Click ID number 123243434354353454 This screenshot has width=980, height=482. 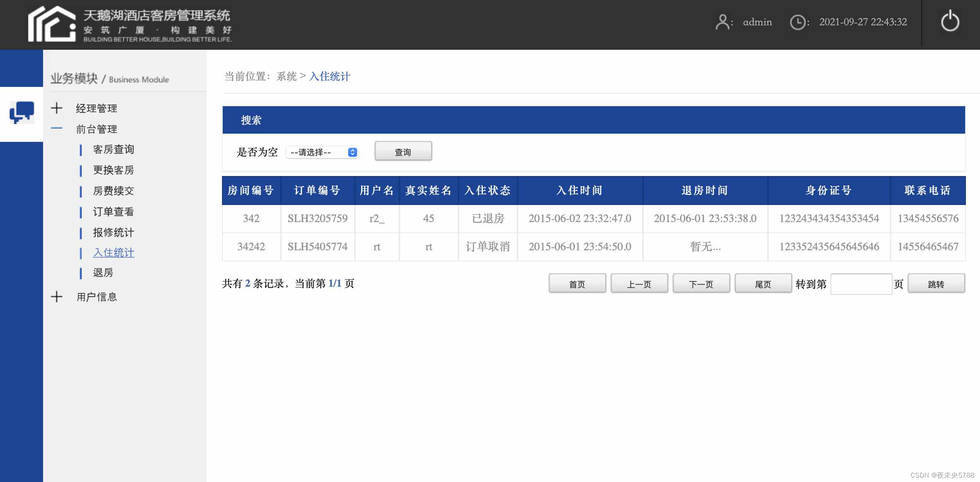click(829, 218)
